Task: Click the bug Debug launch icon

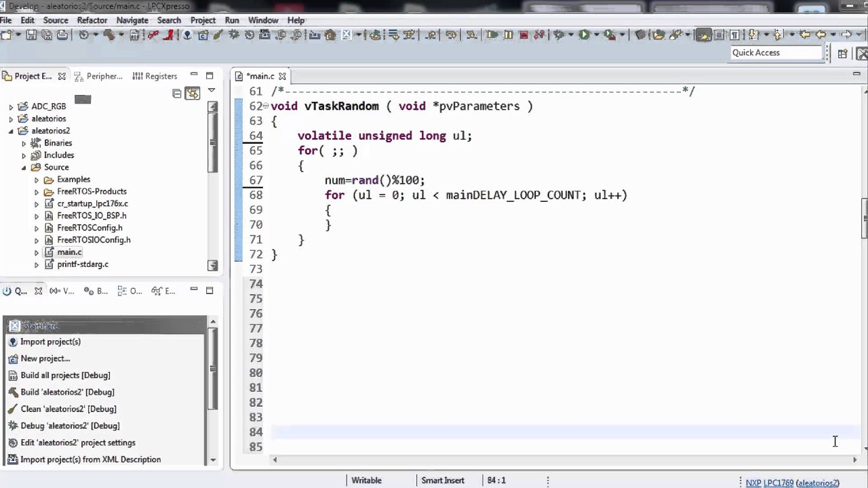Action: click(557, 35)
